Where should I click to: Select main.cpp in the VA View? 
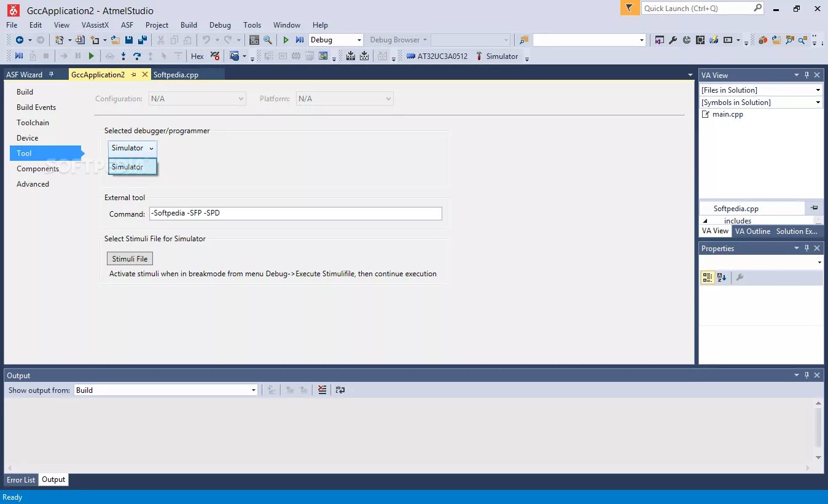[727, 114]
